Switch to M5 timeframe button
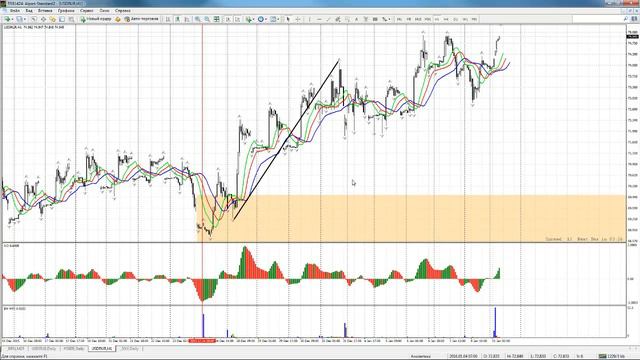The width and height of the screenshot is (640, 360). (409, 19)
